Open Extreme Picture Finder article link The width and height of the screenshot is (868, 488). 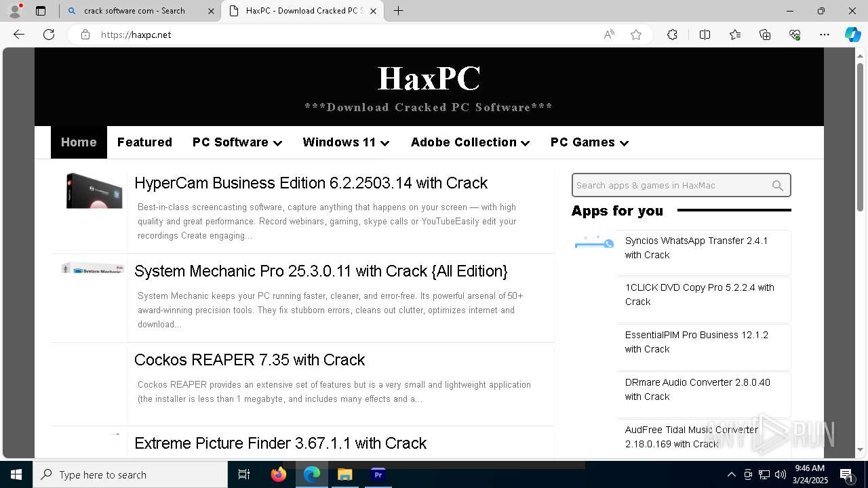[x=280, y=443]
